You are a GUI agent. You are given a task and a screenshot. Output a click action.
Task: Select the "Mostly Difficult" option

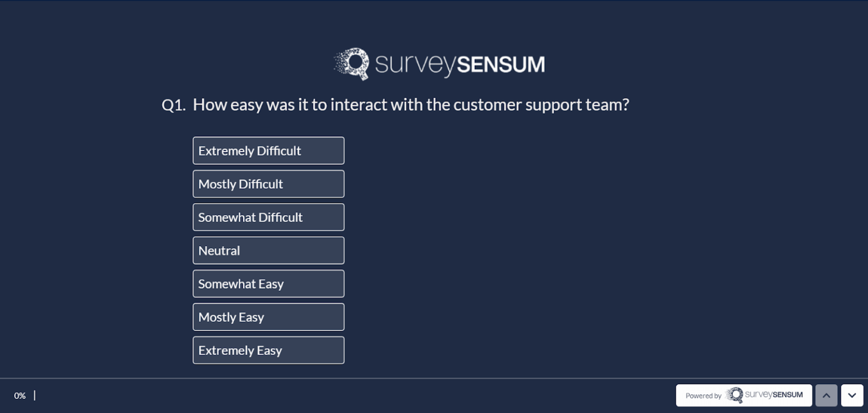coord(268,184)
